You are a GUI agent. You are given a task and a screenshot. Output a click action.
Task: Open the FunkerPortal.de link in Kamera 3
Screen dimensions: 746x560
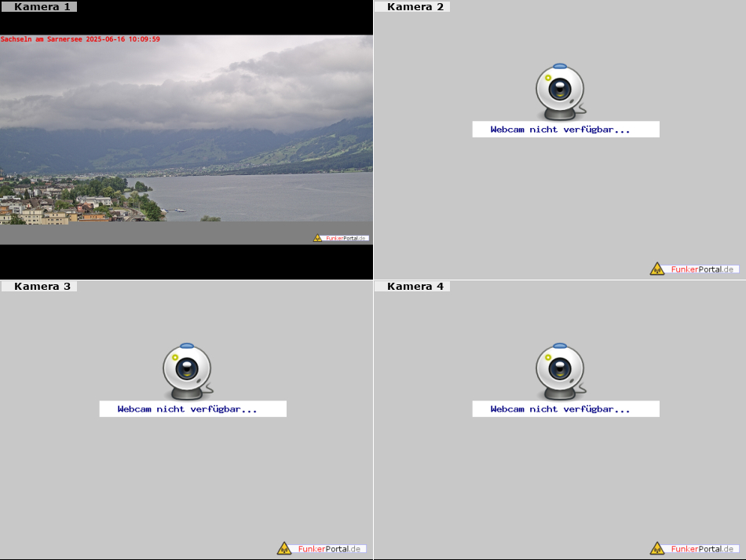(x=322, y=548)
